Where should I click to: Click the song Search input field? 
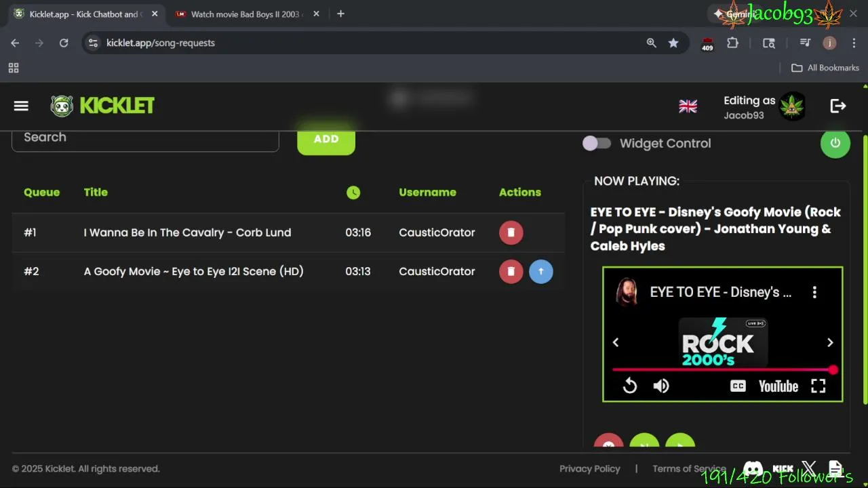145,138
